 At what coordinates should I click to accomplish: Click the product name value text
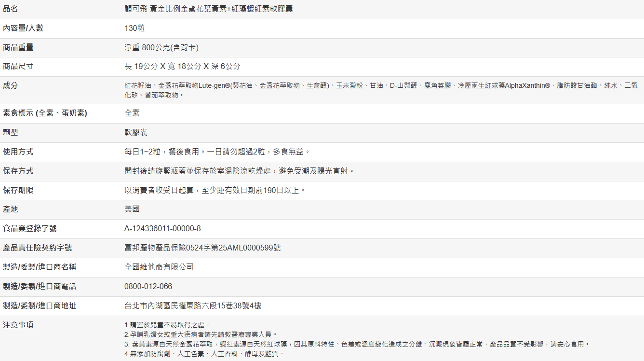point(208,9)
